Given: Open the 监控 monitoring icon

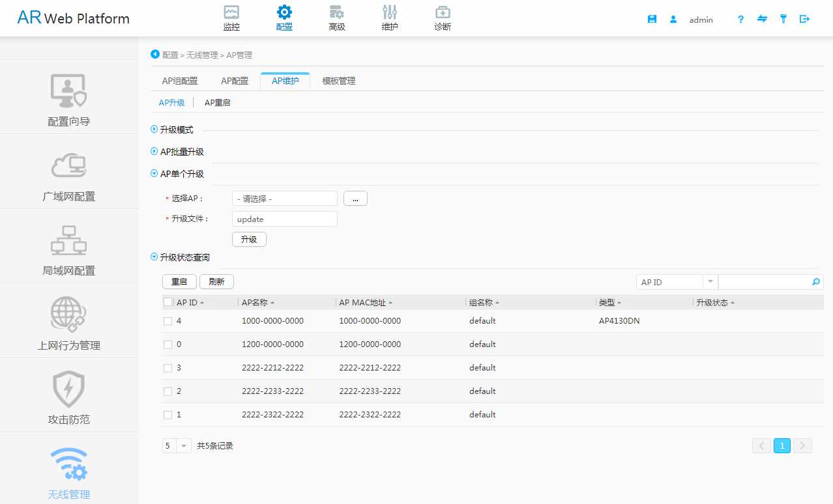Looking at the screenshot, I should [x=231, y=13].
